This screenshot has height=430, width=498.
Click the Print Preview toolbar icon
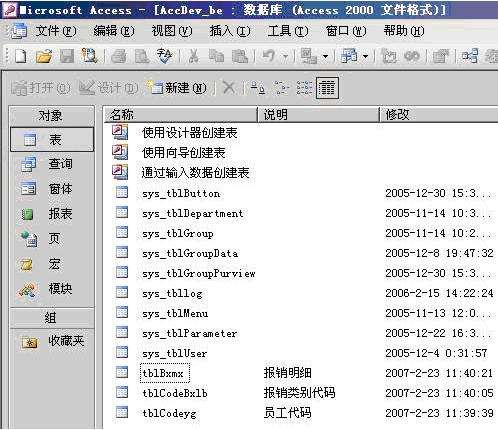coord(142,56)
